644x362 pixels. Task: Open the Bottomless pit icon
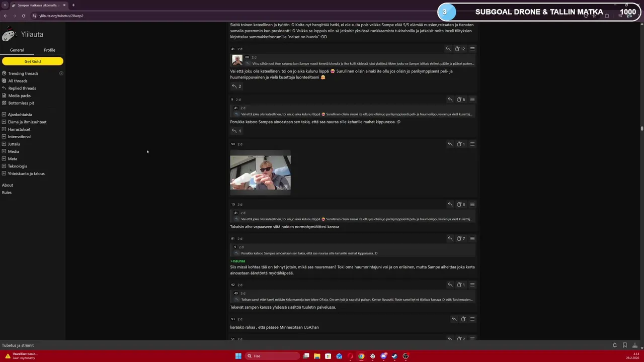coord(4,103)
